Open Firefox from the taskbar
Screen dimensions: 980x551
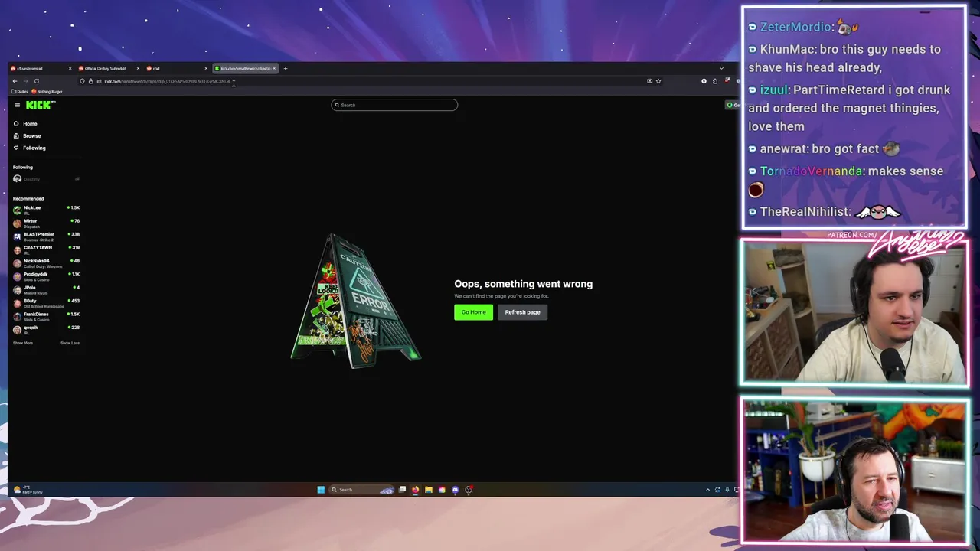415,490
